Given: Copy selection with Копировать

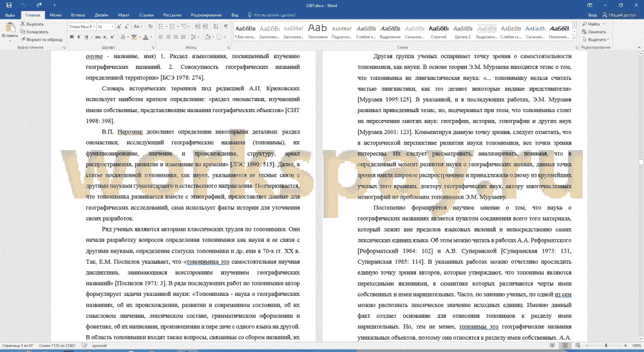Looking at the screenshot, I should (x=35, y=32).
